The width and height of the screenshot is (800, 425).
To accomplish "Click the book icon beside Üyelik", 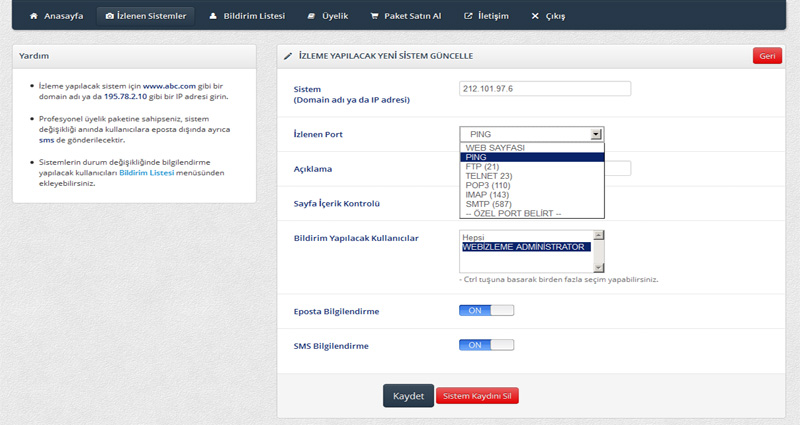I will tap(311, 17).
